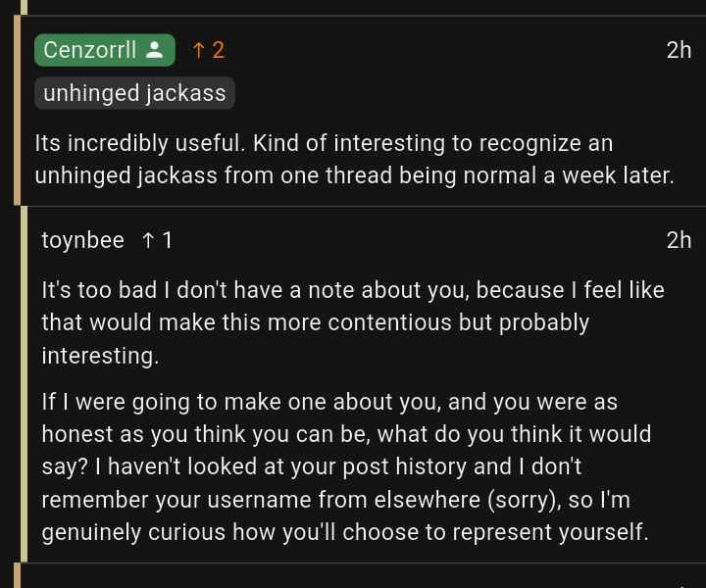The width and height of the screenshot is (706, 588).
Task: Click the upvote count 2 on Cenzorrll's comment
Action: click(x=219, y=50)
